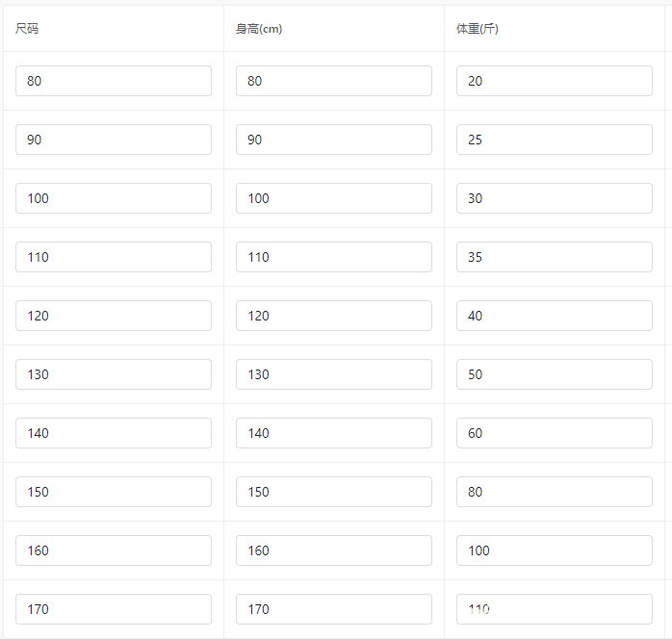Click the 体重 field with value 40
The image size is (672, 639).
[554, 316]
